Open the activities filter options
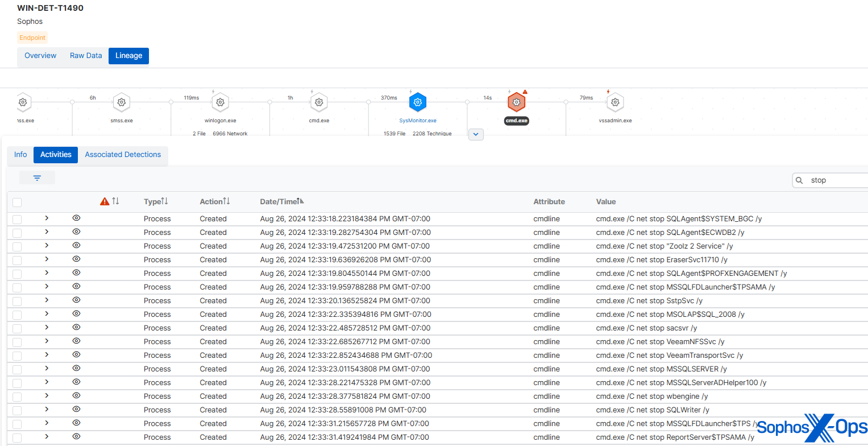Viewport: 868px width, 446px height. click(x=37, y=177)
